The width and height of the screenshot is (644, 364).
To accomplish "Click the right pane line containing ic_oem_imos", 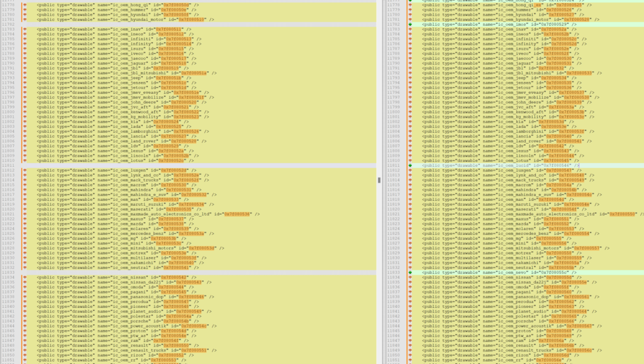I will point(499,25).
